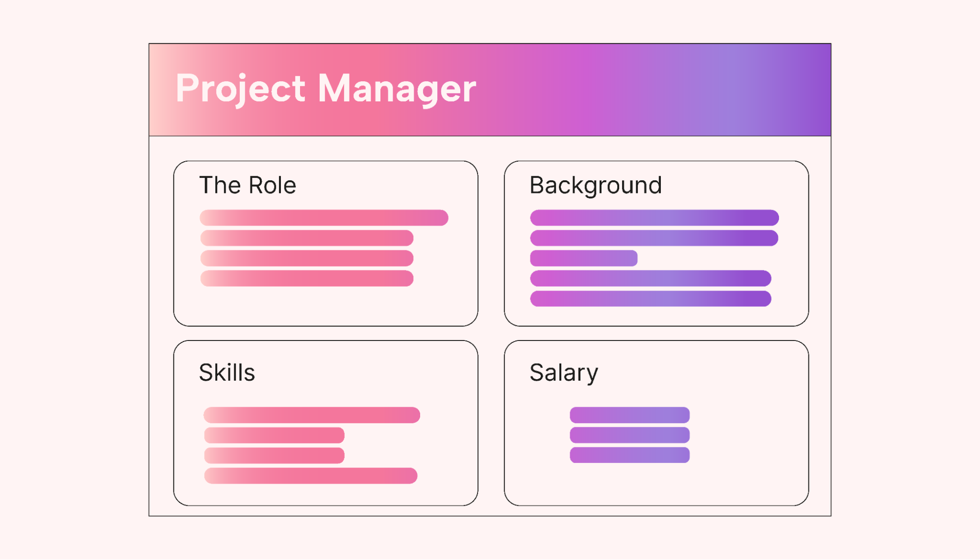Select the fourth purple bar under Background
Image resolution: width=980 pixels, height=560 pixels.
click(651, 278)
